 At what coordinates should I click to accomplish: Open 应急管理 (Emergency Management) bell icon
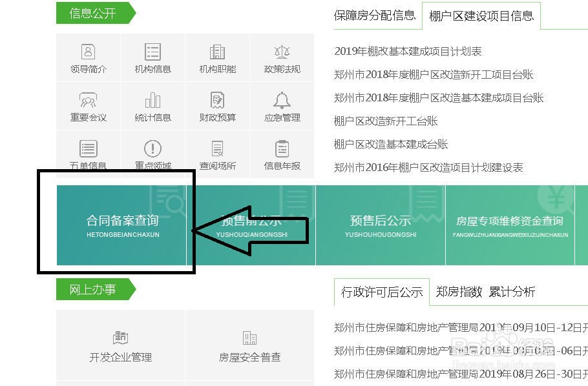coord(282,106)
